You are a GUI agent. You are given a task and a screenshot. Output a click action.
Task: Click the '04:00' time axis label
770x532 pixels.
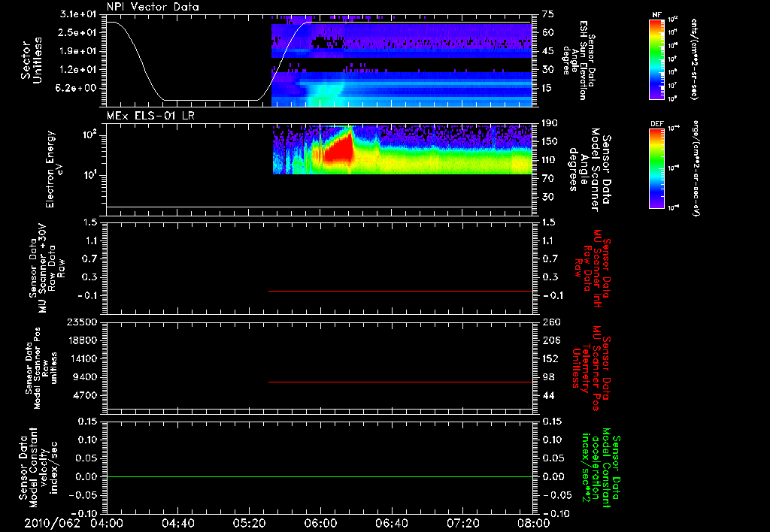107,523
